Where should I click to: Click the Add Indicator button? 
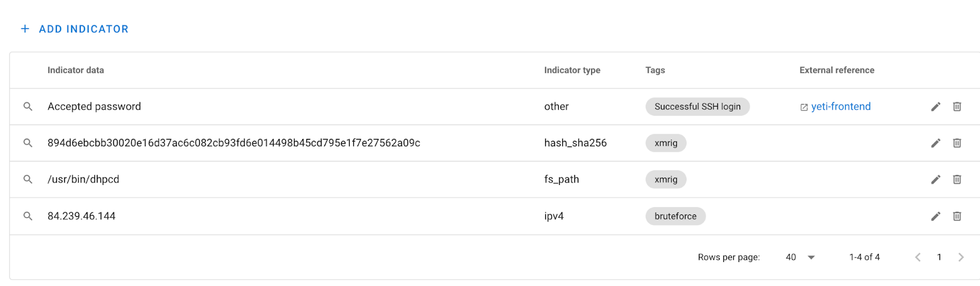tap(75, 29)
